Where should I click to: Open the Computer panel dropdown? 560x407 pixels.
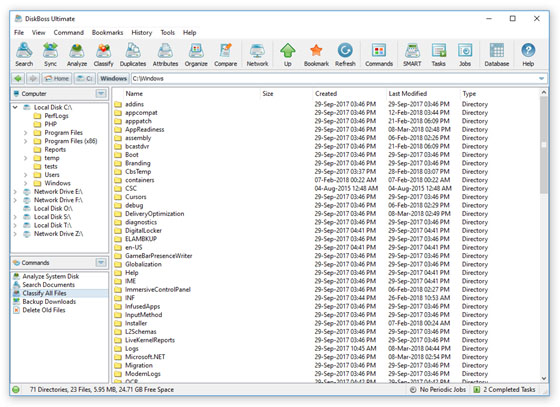101,94
